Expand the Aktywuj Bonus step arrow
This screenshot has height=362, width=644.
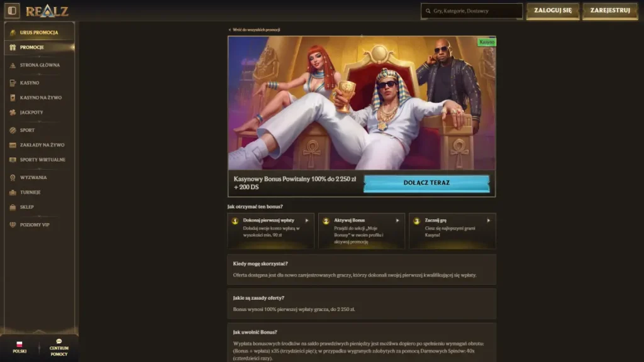pos(397,221)
